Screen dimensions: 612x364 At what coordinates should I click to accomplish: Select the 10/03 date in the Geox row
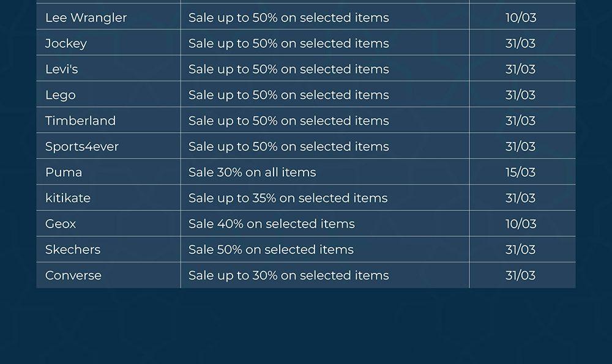coord(521,223)
